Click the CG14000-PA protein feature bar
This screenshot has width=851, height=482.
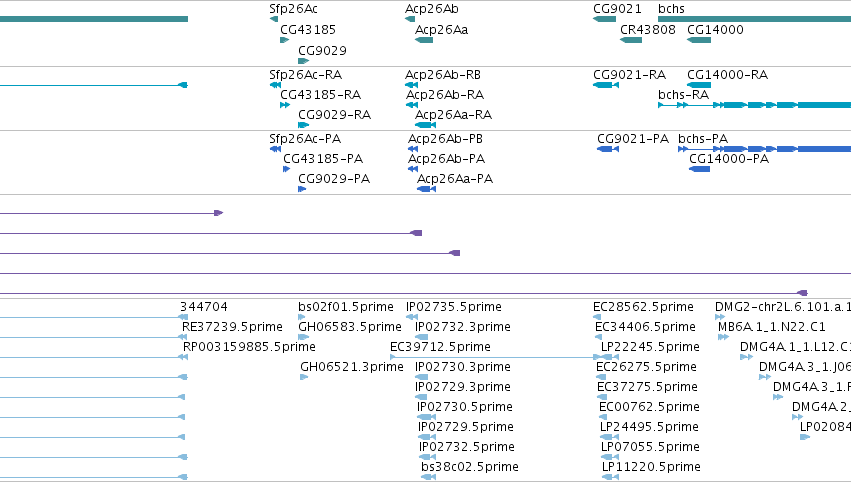tap(700, 169)
